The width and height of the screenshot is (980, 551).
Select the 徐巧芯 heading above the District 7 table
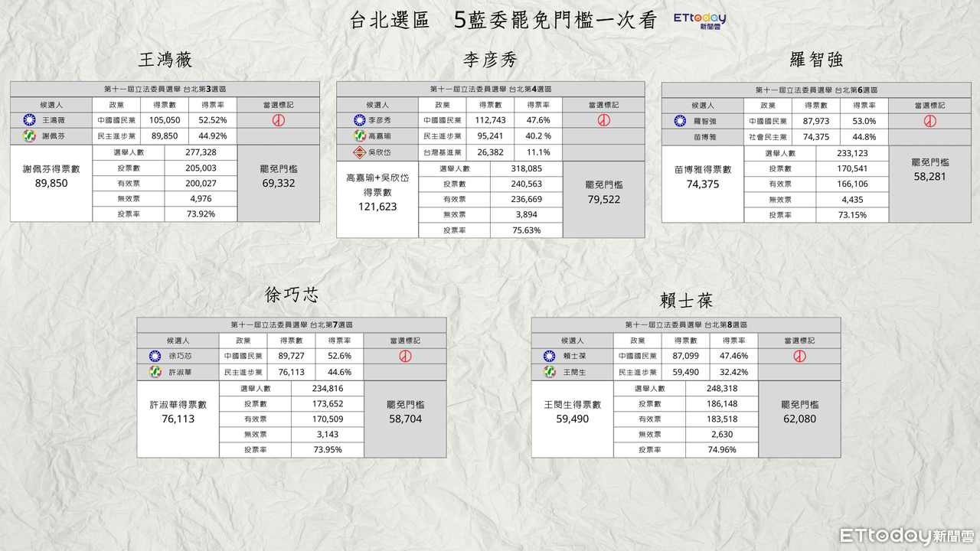pos(292,295)
